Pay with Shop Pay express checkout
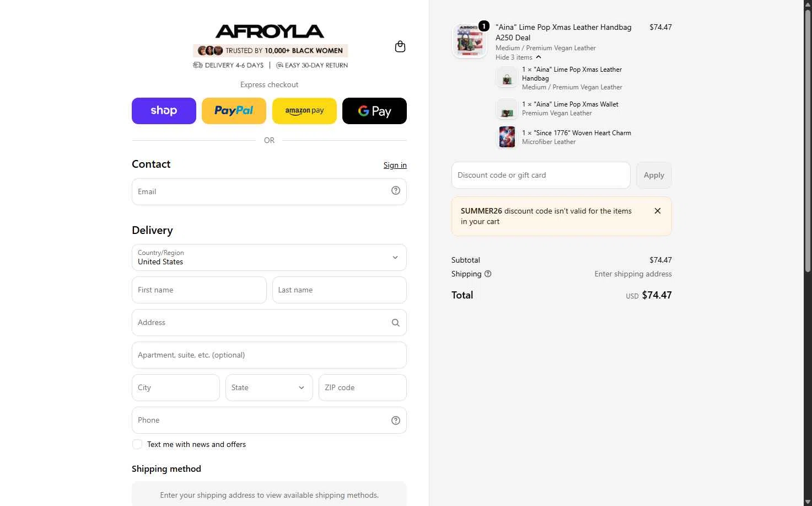The height and width of the screenshot is (506, 812). coord(164,111)
